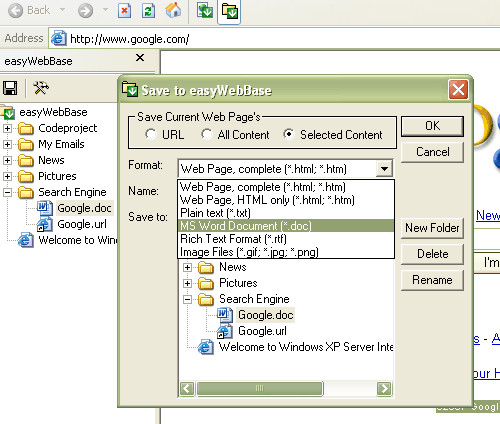Expand the Codeproject folder in sidebar
The height and width of the screenshot is (424, 500).
(x=7, y=128)
